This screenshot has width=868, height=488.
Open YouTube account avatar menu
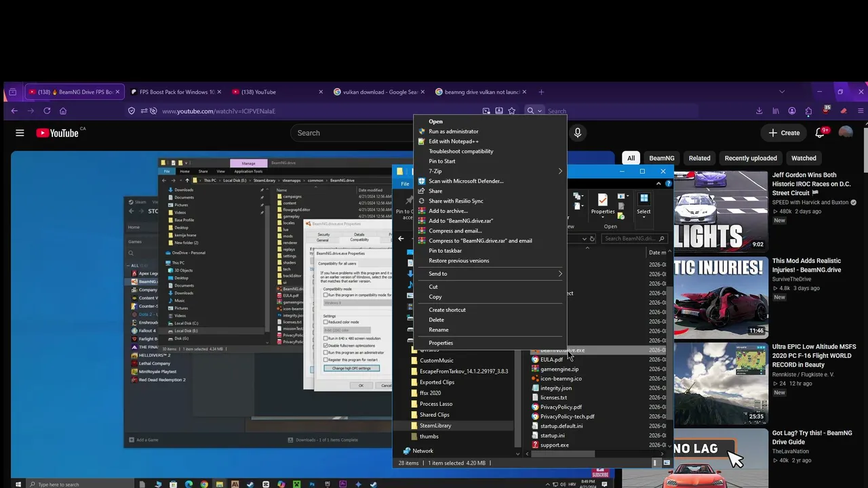pyautogui.click(x=846, y=133)
